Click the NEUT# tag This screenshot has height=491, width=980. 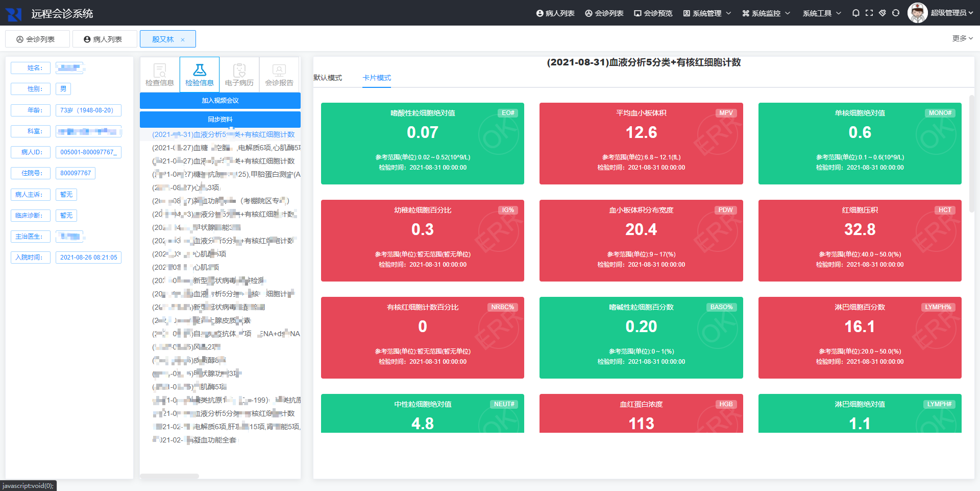504,404
